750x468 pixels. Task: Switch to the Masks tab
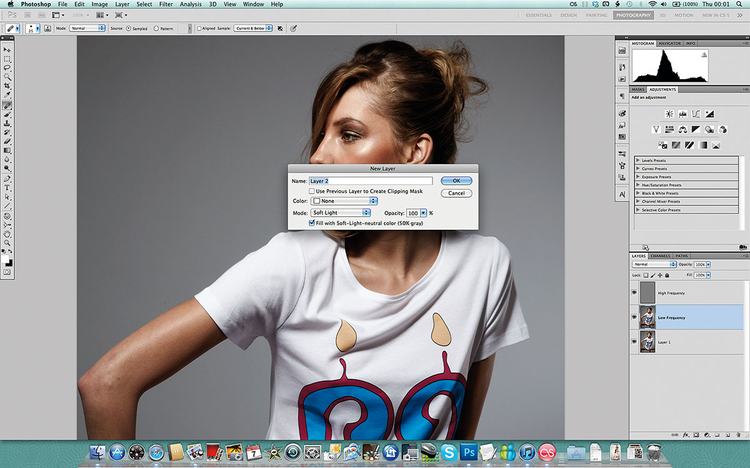click(x=638, y=89)
